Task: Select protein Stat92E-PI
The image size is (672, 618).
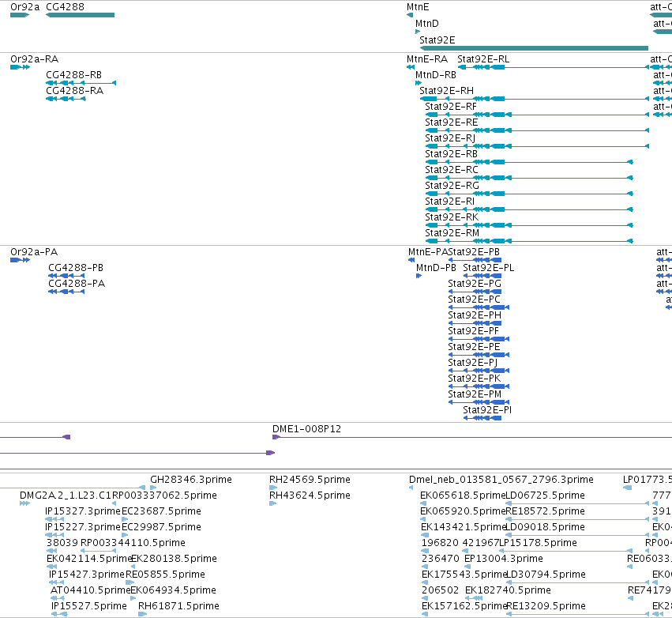Action: [x=487, y=411]
